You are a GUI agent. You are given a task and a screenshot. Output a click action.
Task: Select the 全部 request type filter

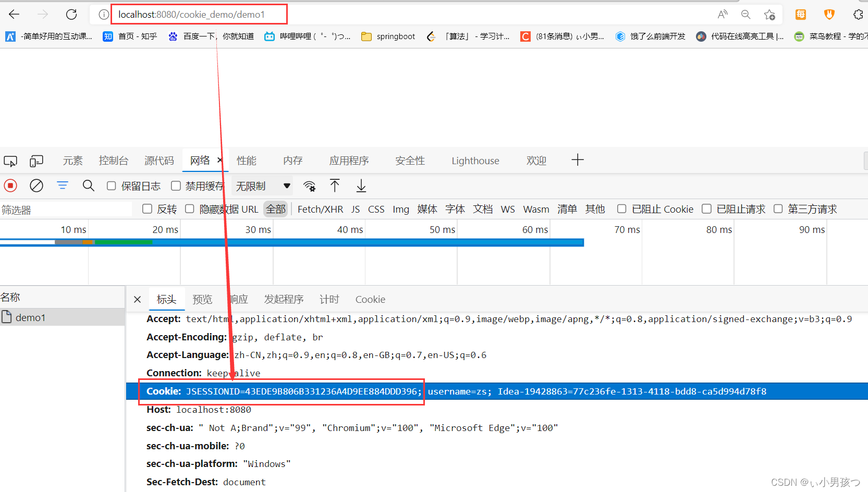(x=276, y=209)
